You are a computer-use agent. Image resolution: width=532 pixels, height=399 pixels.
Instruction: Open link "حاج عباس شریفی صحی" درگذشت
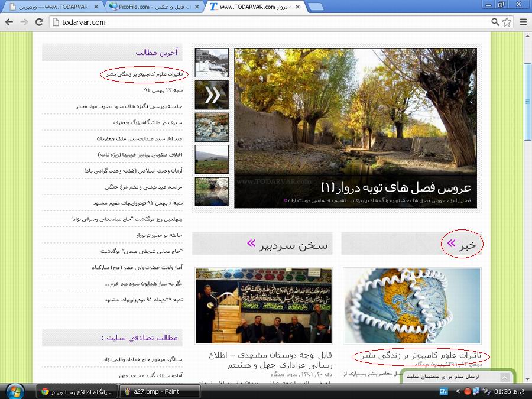coord(141,251)
